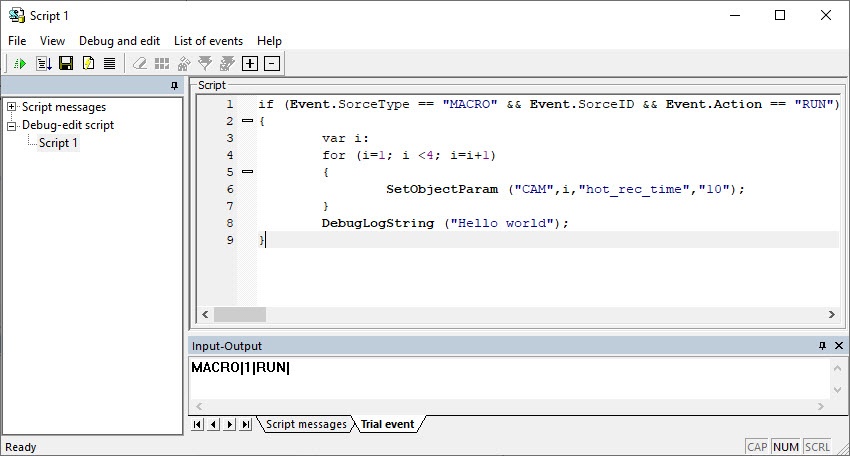Toggle the pin on the left tree panel
The height and width of the screenshot is (456, 850).
click(x=174, y=86)
